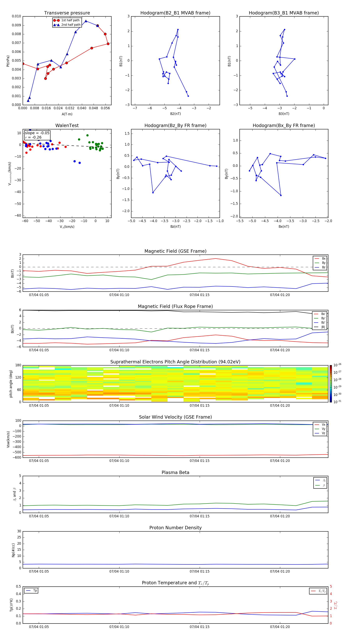Viewport: 351px width, 644px height.
Task: Select red Te/Tp legend entry
Action: pos(318,591)
